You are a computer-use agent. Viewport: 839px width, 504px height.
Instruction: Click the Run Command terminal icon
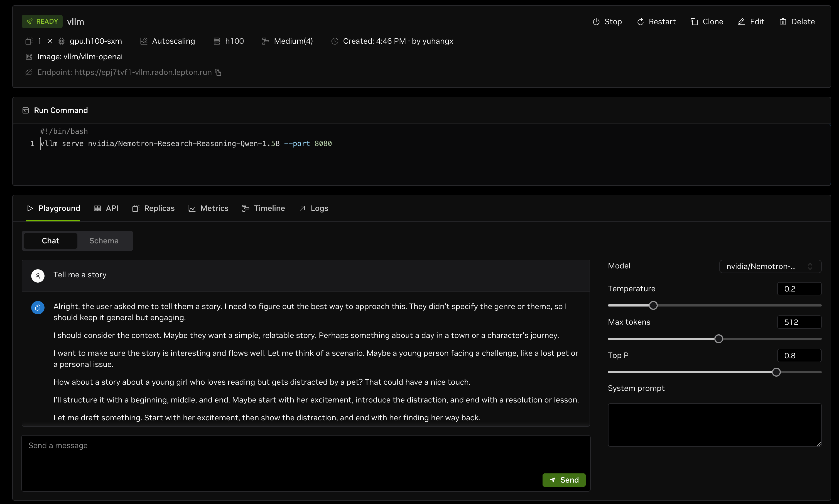click(x=26, y=110)
